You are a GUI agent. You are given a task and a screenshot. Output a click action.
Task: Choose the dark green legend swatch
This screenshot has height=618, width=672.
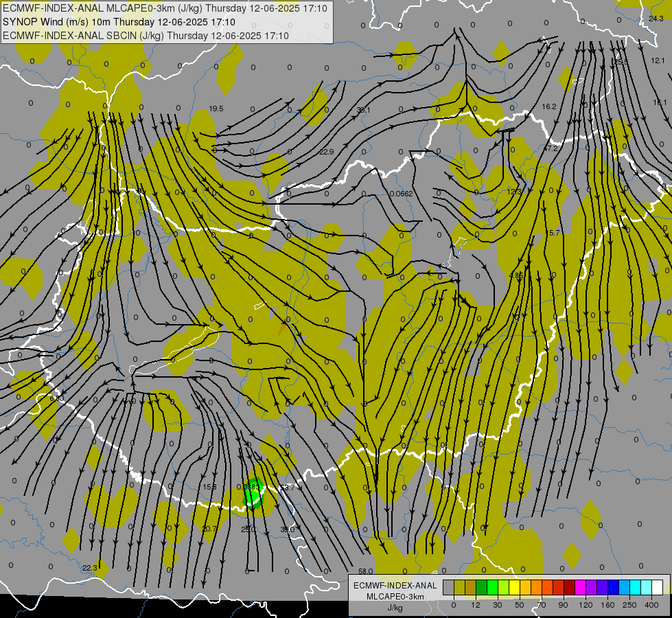pyautogui.click(x=482, y=587)
